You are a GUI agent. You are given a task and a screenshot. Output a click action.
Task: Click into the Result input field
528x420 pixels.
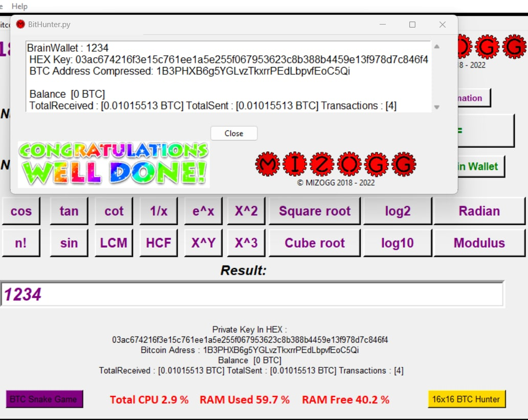(x=252, y=294)
